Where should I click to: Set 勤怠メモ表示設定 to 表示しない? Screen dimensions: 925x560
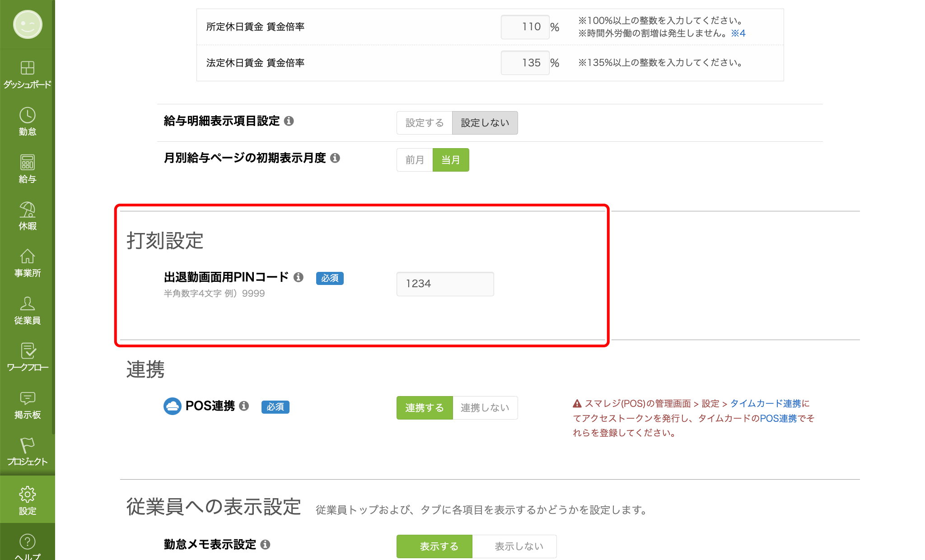coord(519,546)
